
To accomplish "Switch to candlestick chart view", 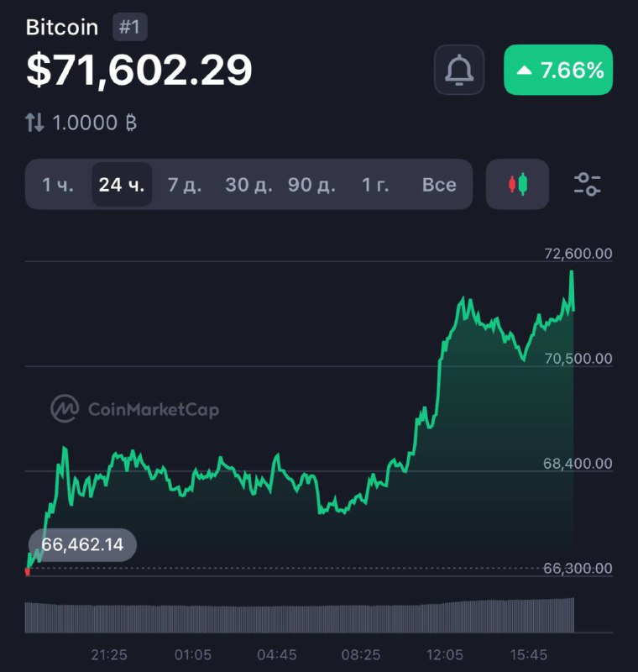I will (517, 184).
